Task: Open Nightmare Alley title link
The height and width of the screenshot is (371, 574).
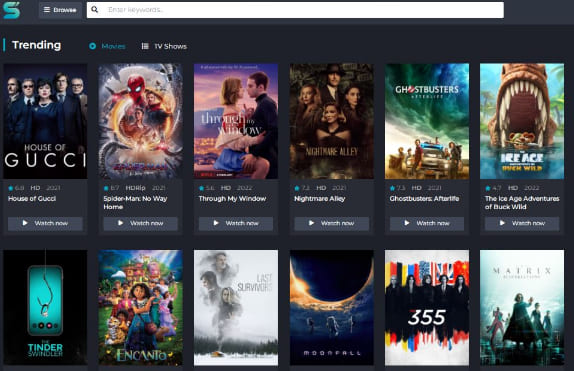Action: [x=320, y=199]
